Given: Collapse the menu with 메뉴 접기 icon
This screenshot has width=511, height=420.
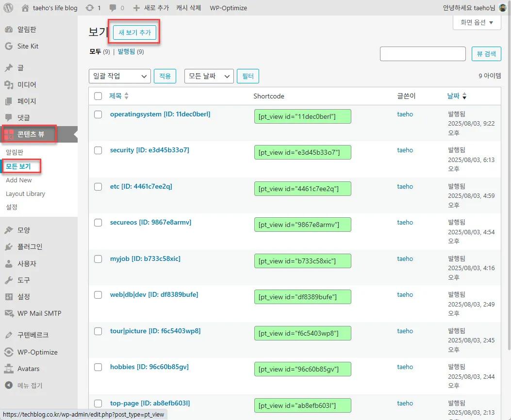Looking at the screenshot, I should 9,386.
